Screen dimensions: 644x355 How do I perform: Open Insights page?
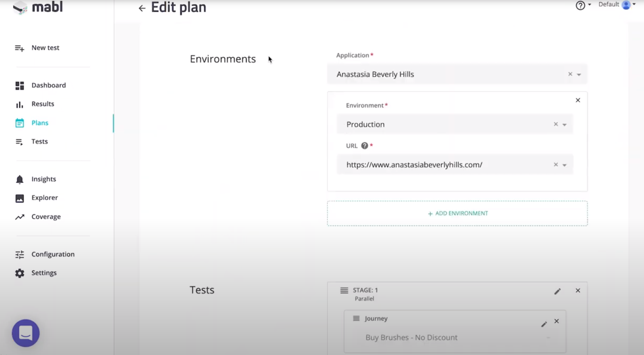[44, 179]
